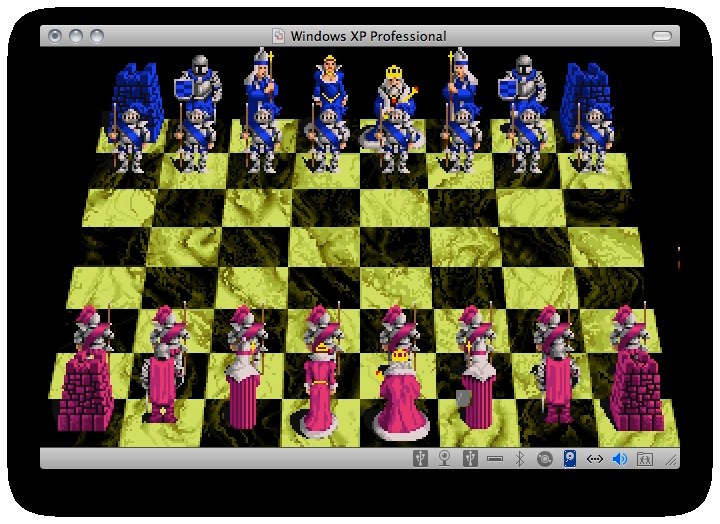Viewport: 720px width, 524px height.
Task: Click the document icon beside Windows XP Professional
Action: point(278,36)
